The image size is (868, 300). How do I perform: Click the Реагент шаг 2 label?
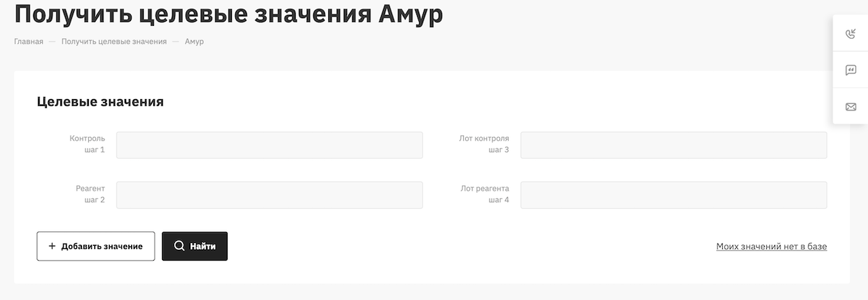[x=90, y=193]
